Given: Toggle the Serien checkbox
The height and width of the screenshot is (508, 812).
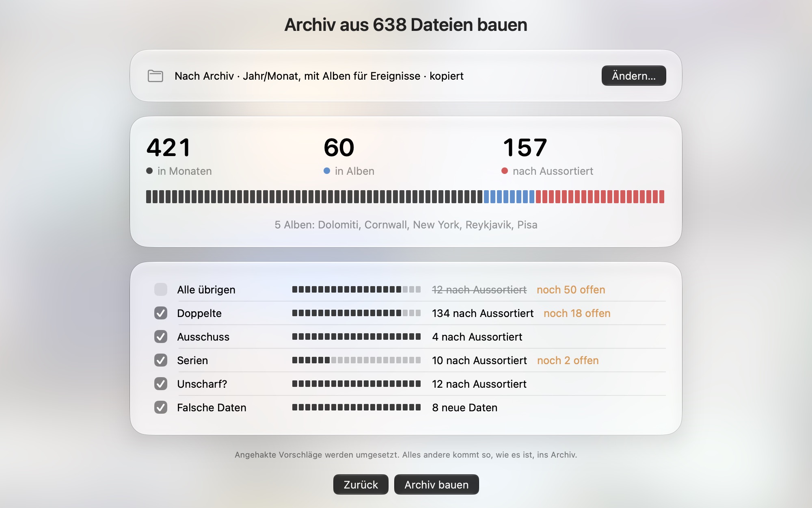Looking at the screenshot, I should click(161, 360).
